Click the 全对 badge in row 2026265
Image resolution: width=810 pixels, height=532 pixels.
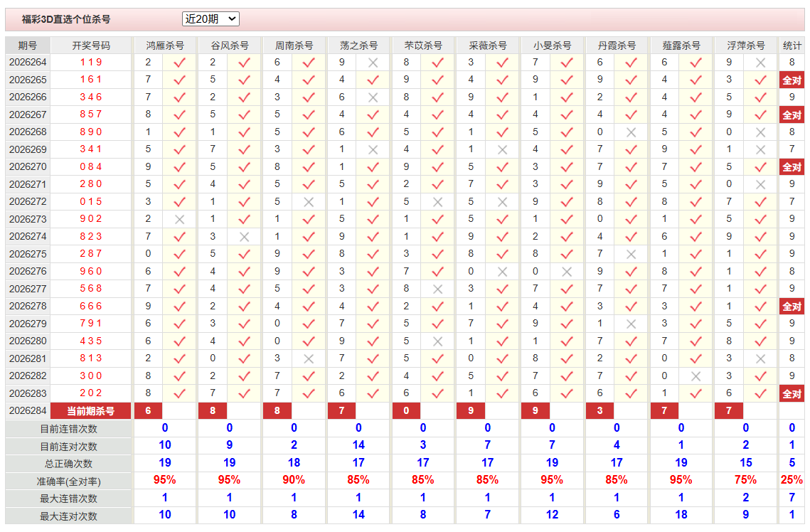click(792, 80)
